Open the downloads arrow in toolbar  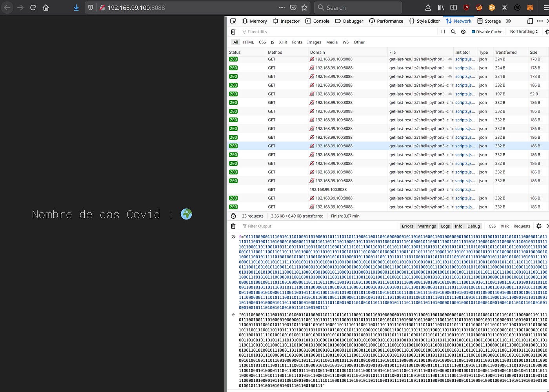click(76, 7)
